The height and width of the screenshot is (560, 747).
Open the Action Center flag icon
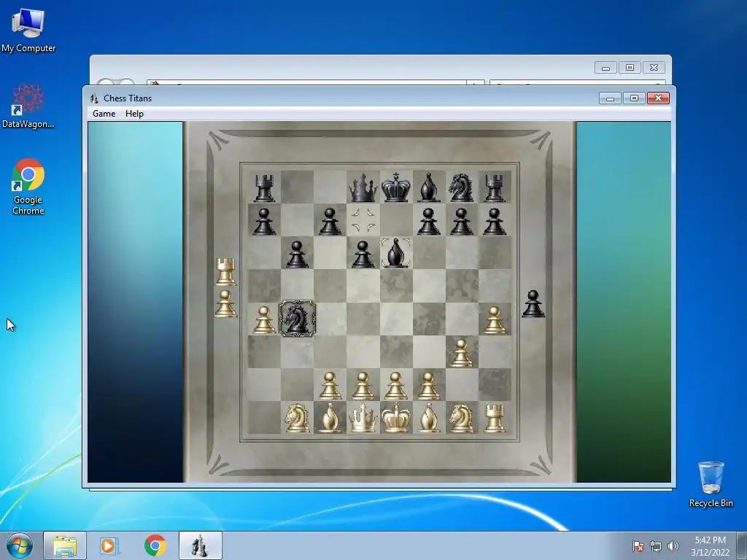(x=638, y=546)
